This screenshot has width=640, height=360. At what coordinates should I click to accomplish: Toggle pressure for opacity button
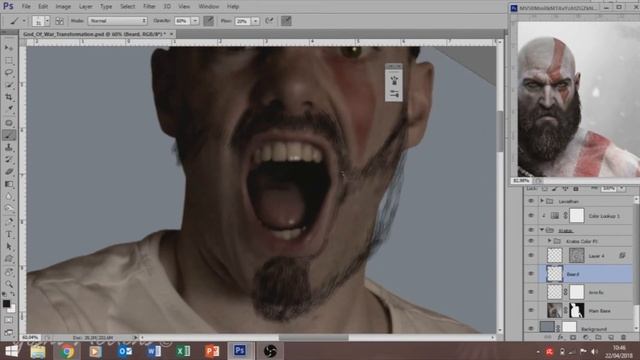point(209,21)
